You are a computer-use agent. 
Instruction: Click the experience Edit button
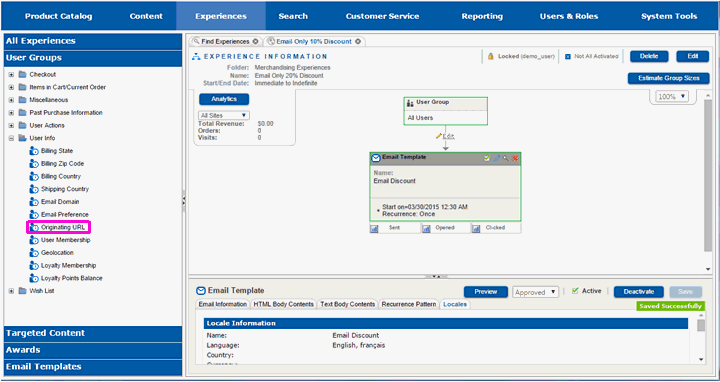[692, 56]
